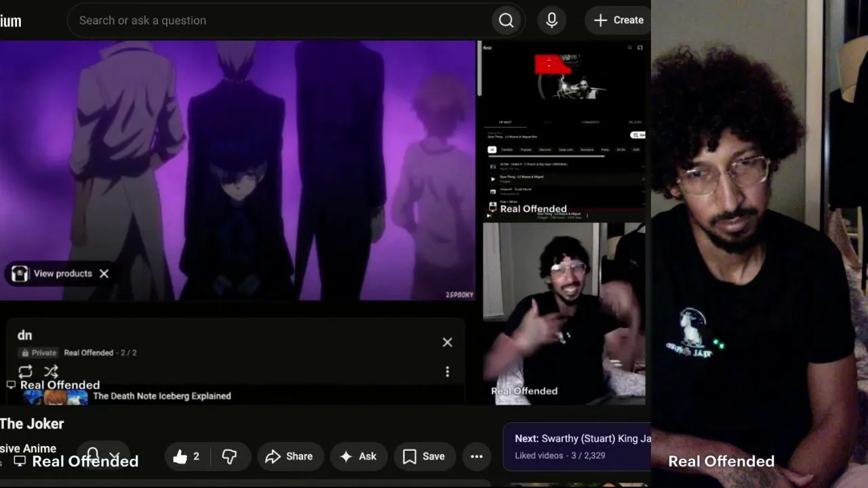Screen dimensions: 868x488
Task: Open The Death Note Iceberg video thumbnail
Action: click(56, 396)
